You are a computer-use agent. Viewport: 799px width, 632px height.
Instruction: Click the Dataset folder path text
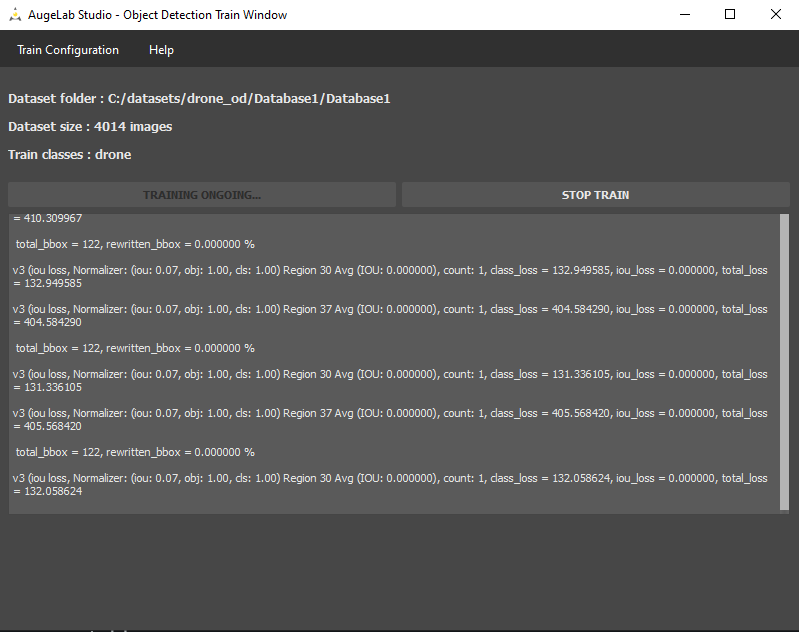tap(198, 99)
